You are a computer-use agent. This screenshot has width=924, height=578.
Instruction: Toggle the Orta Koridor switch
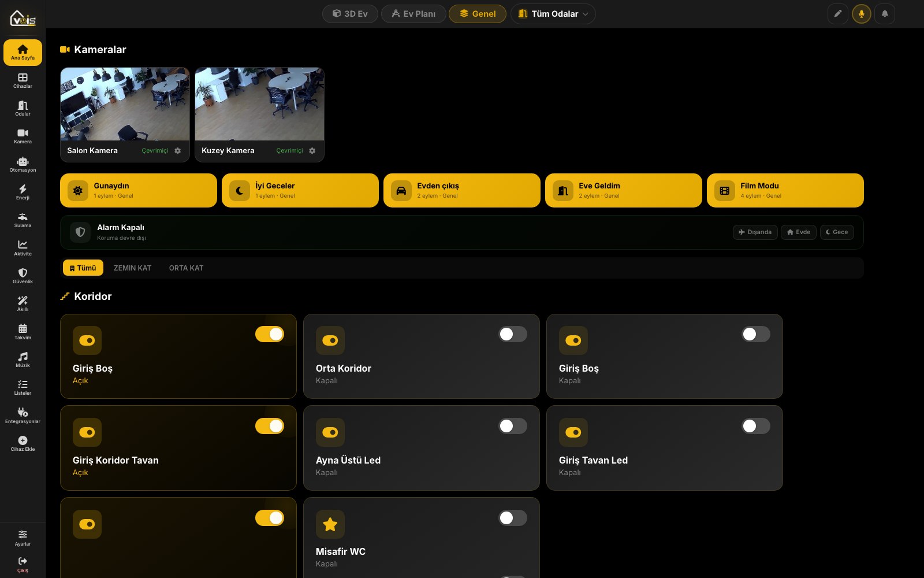513,334
